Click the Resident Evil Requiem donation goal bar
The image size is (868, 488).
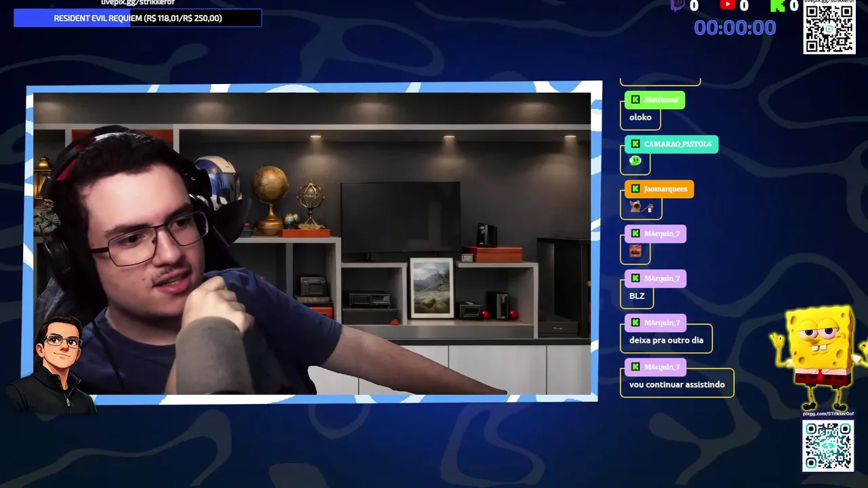tap(138, 18)
